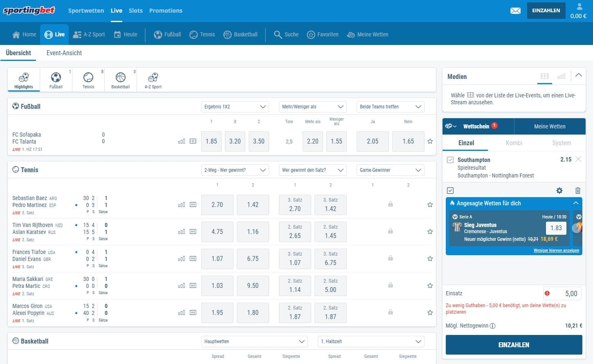Screen dimensions: 593x364
Task: Favorite the Tiafoe vs Evans match star
Action: click(430, 258)
